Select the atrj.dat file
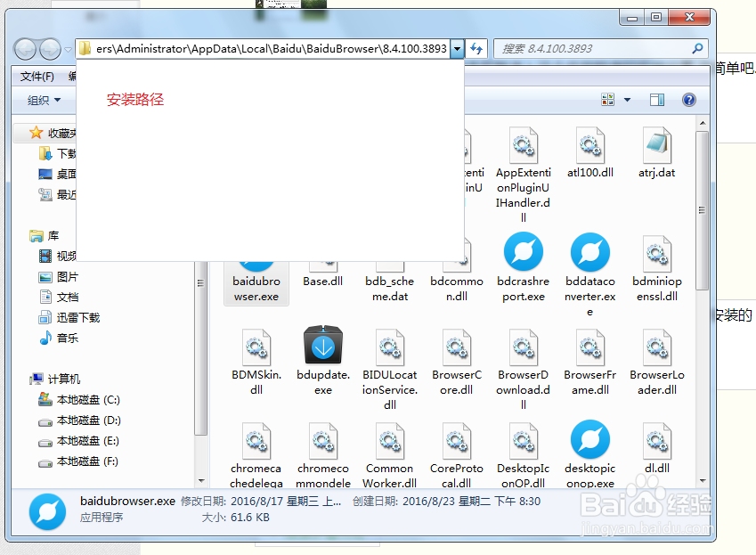Screen dimensions: 756x555 coord(656,152)
